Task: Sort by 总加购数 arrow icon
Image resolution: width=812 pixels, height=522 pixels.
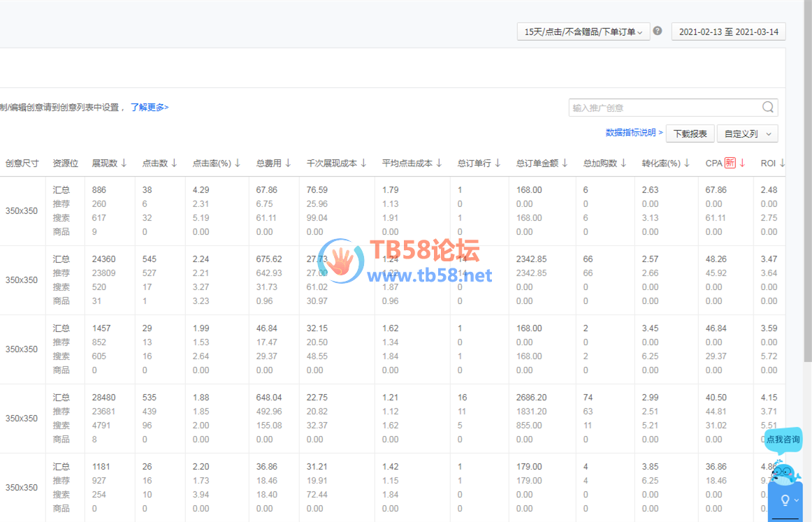Action: [623, 163]
